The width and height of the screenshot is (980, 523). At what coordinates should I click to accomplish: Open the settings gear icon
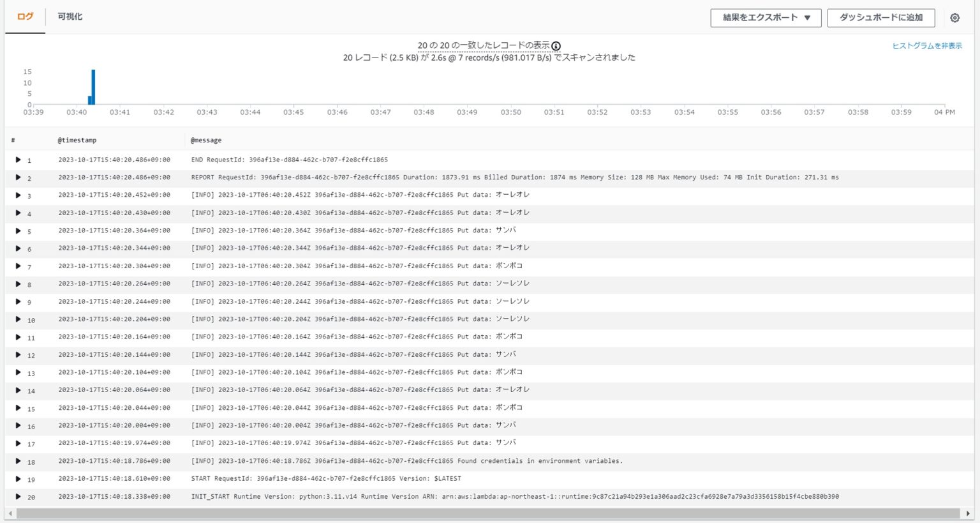click(x=955, y=17)
